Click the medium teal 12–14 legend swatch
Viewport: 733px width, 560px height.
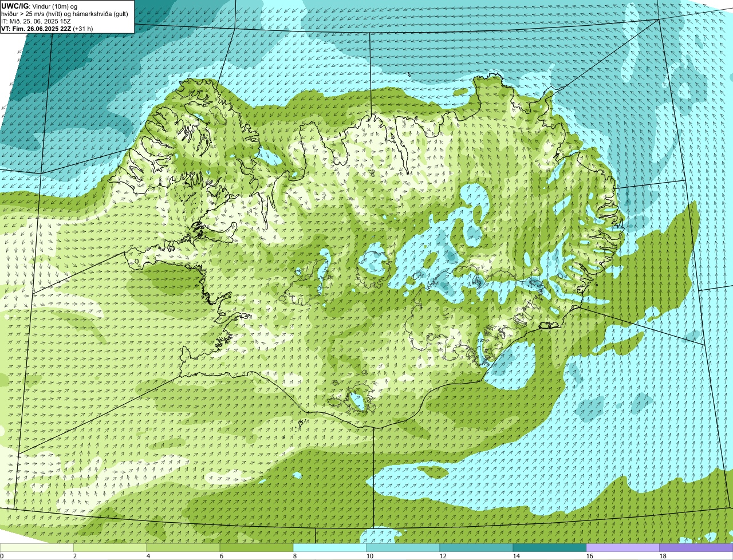pyautogui.click(x=476, y=548)
